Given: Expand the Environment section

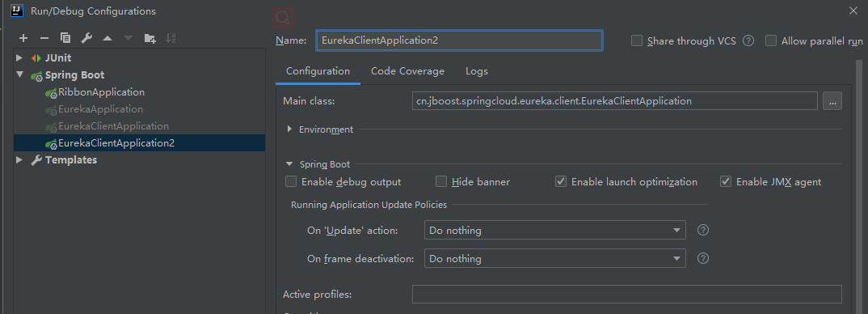Looking at the screenshot, I should click(x=289, y=129).
